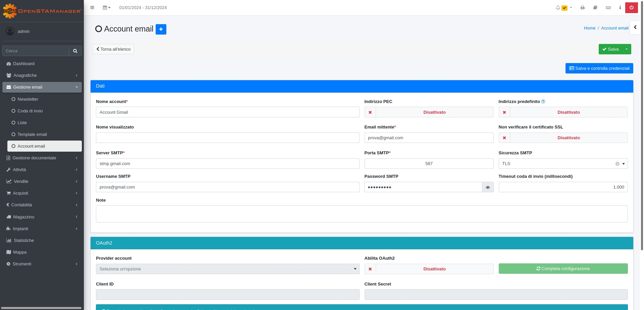Click Salva e controlla credenziali button
The image size is (644, 310).
click(x=599, y=68)
